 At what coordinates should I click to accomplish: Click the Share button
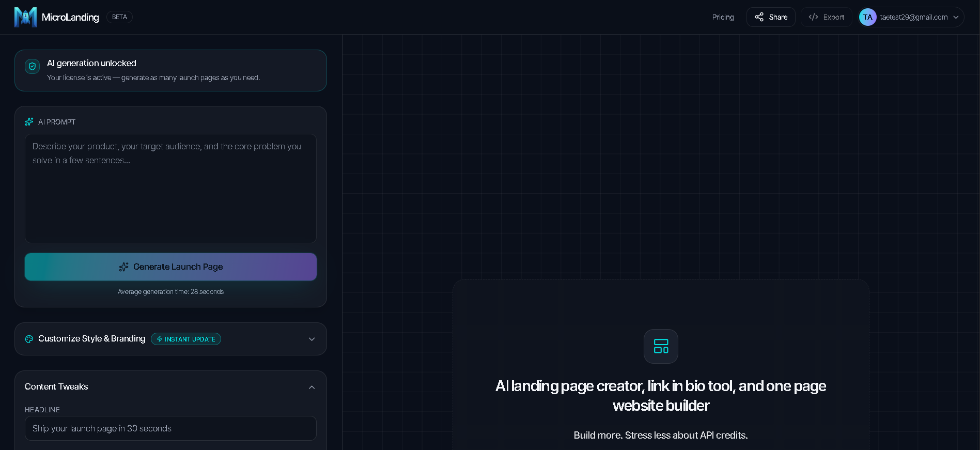click(771, 17)
